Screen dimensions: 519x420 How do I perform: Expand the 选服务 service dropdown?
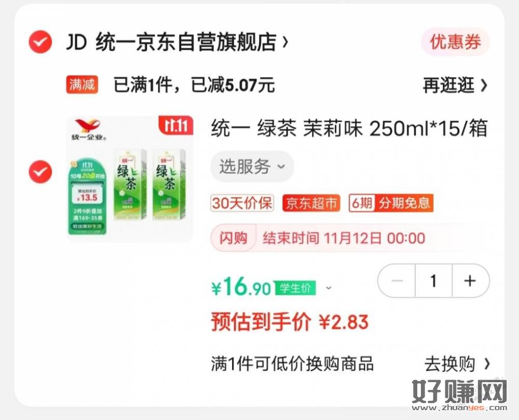point(252,166)
